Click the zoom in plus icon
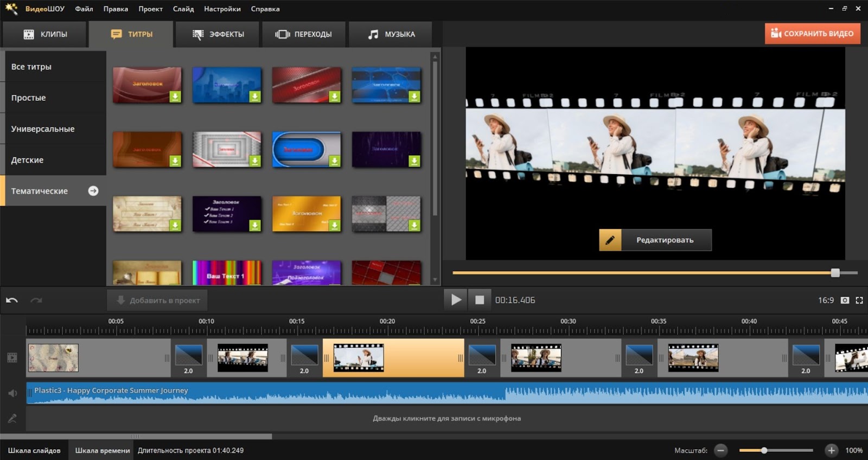This screenshot has height=460, width=868. [x=831, y=450]
